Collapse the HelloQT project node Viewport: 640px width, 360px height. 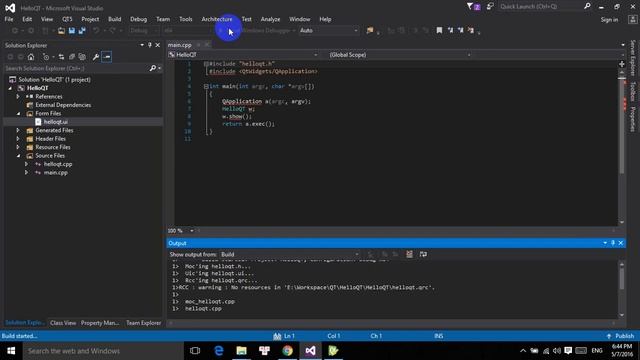10,88
